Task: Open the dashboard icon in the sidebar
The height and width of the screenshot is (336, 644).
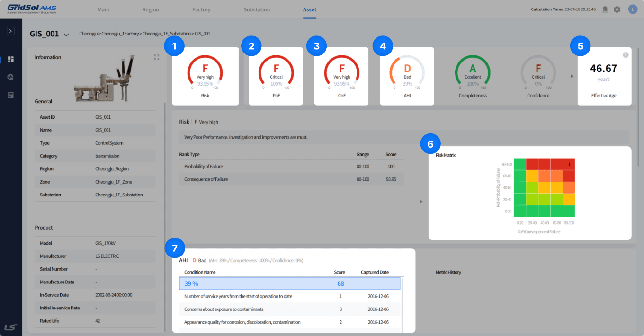Action: click(11, 59)
